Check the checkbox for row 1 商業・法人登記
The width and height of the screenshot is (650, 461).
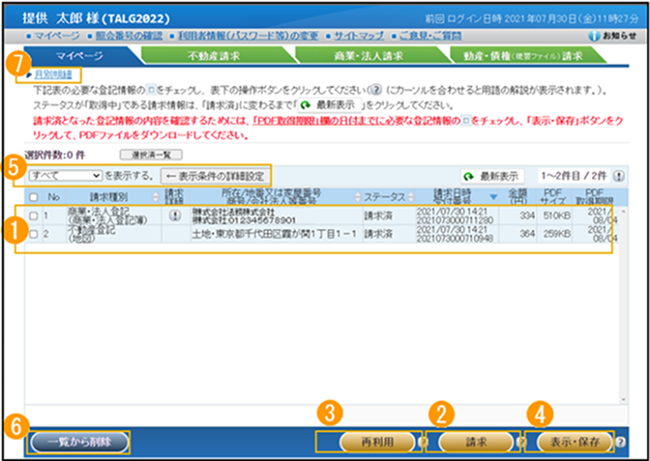click(x=36, y=214)
